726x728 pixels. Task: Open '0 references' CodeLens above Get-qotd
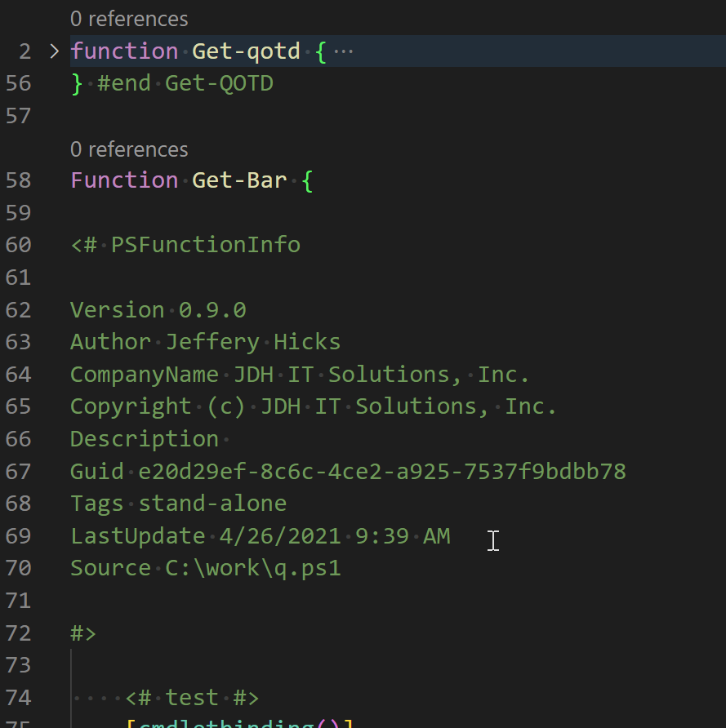129,20
